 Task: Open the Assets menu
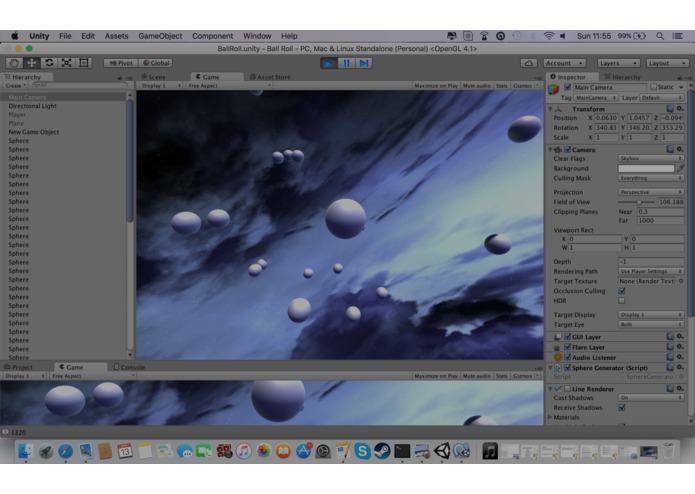(116, 36)
